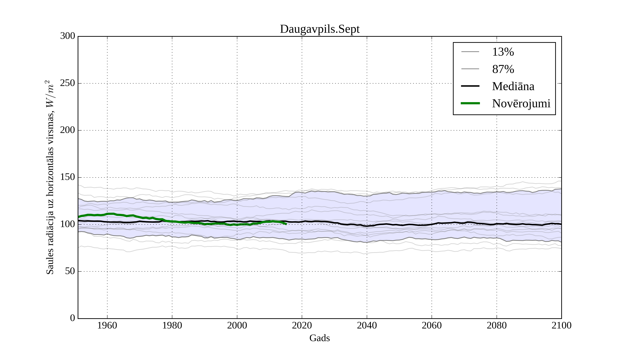Click the Mediāna legend label
Screen dimensions: 624x364
tap(513, 86)
